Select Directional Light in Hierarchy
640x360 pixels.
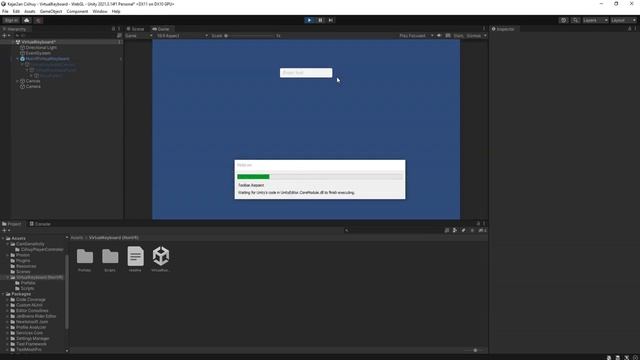tap(41, 48)
